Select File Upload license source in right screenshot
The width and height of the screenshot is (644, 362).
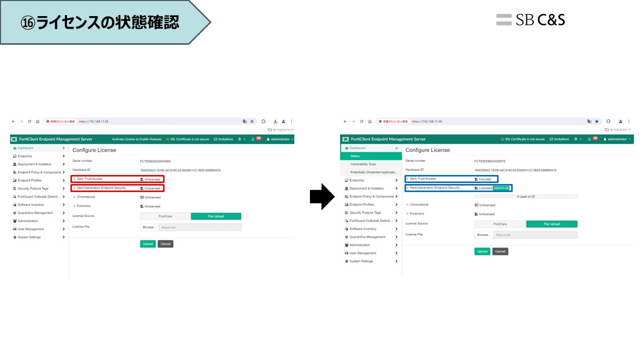point(552,224)
